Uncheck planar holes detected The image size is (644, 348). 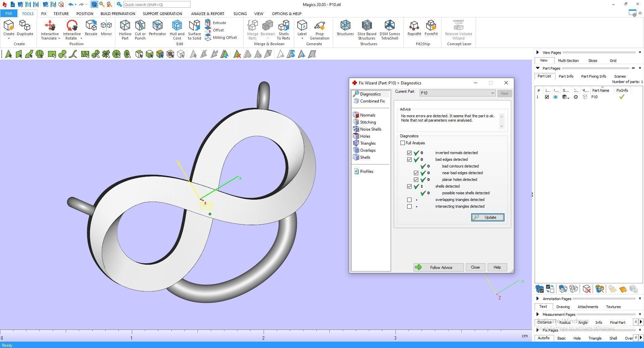coord(416,180)
